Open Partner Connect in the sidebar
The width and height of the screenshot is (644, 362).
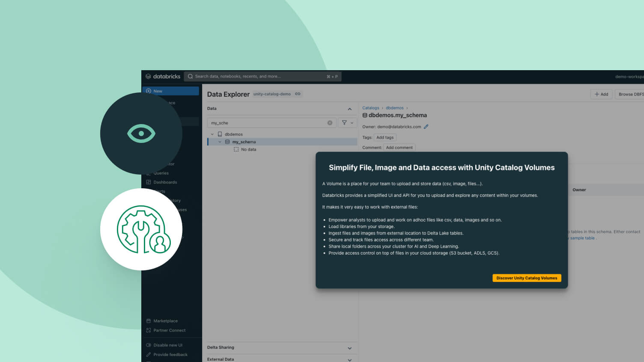[x=166, y=330]
